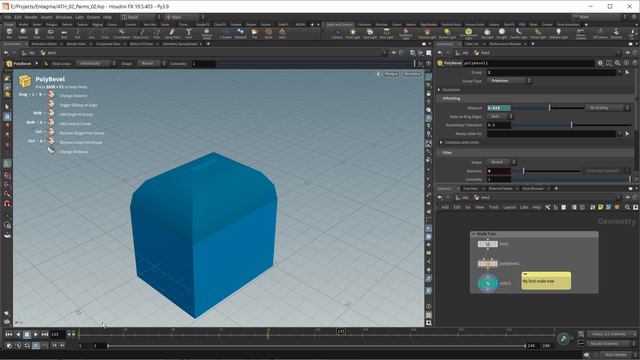Select the Tube shelf tool
The height and width of the screenshot is (360, 640).
(x=37, y=33)
